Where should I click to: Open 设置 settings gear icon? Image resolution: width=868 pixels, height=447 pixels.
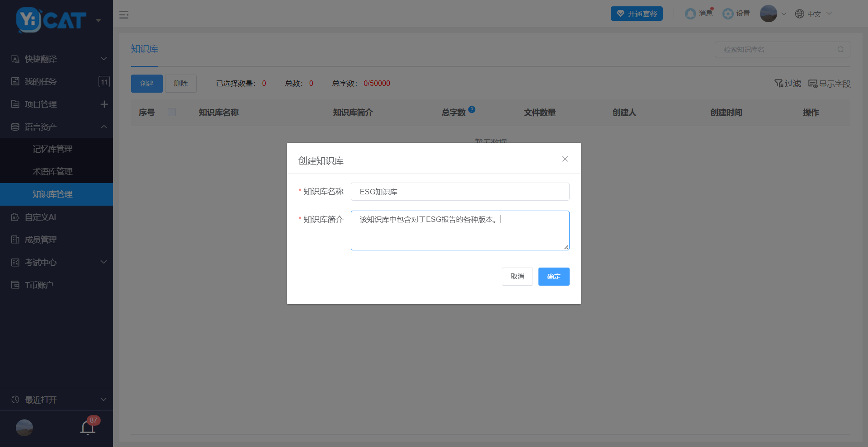tap(728, 14)
